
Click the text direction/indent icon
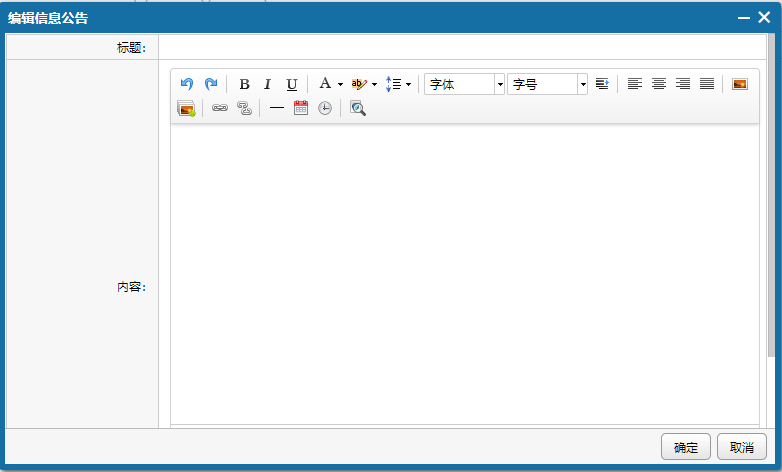coord(602,84)
